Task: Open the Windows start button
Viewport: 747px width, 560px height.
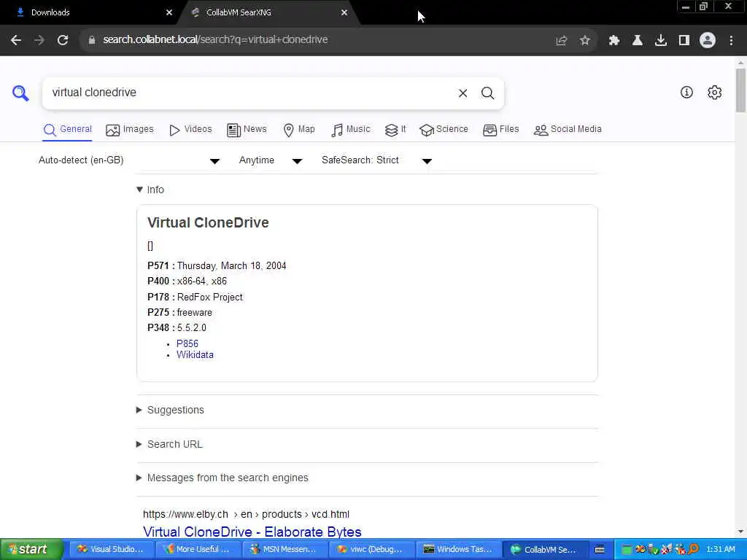Action: pyautogui.click(x=31, y=549)
